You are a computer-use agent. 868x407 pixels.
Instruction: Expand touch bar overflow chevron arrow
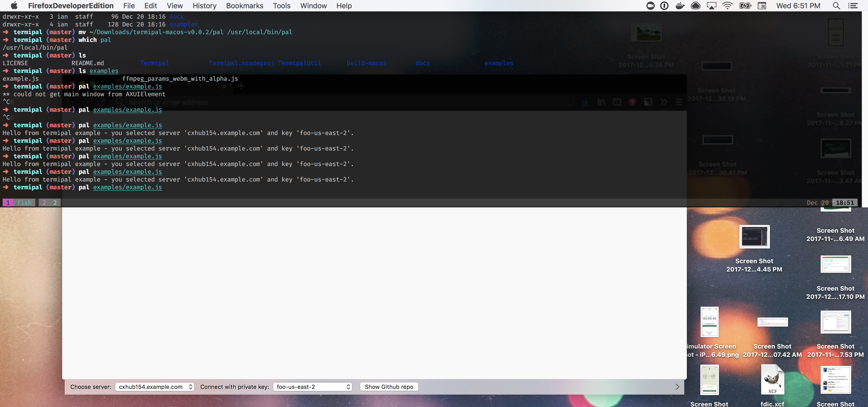677,387
